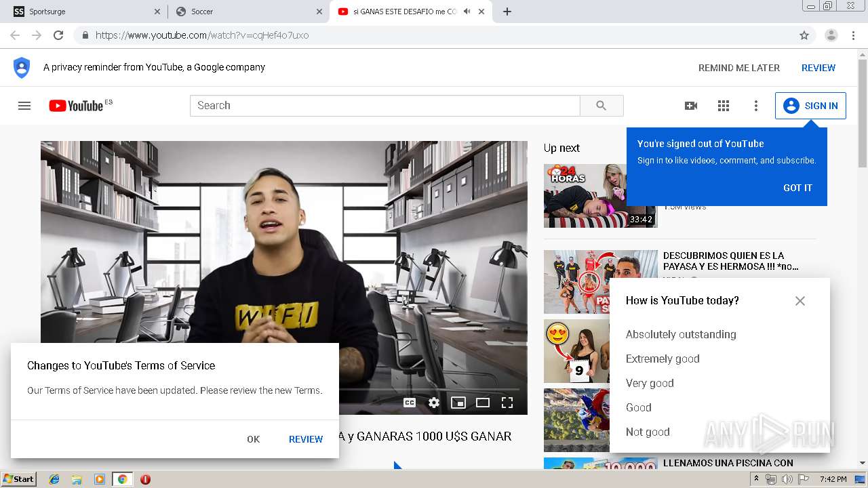Viewport: 868px width, 488px height.
Task: Reload the current page
Action: (58, 35)
